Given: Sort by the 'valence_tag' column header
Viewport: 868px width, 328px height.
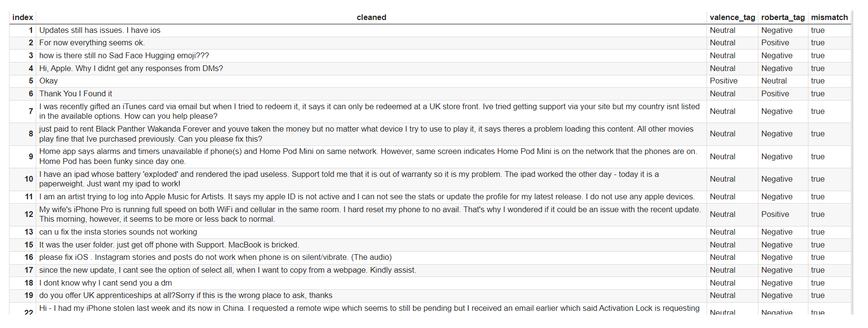Looking at the screenshot, I should click(732, 18).
